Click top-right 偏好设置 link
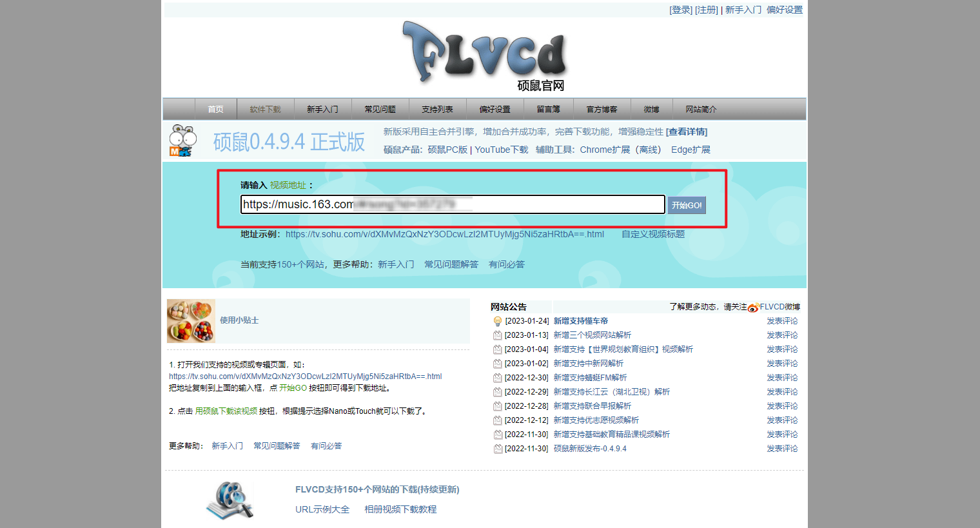Viewport: 980px width, 528px height. (785, 10)
